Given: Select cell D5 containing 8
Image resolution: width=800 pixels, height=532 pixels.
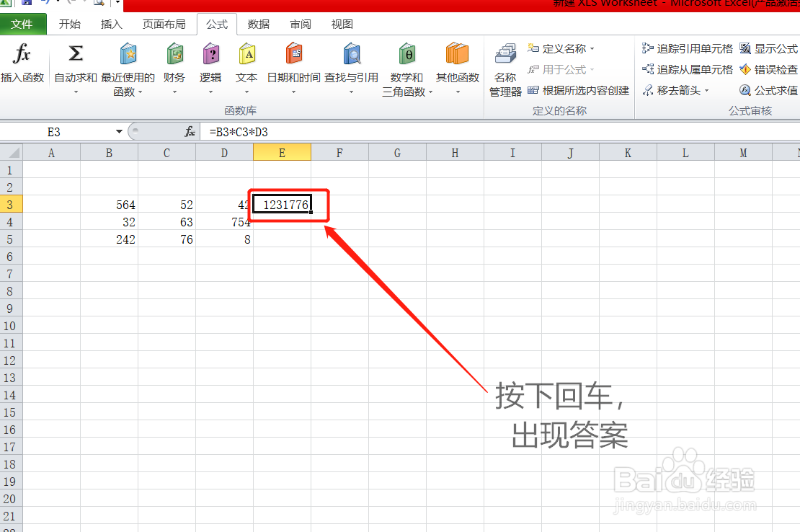Looking at the screenshot, I should pos(224,239).
